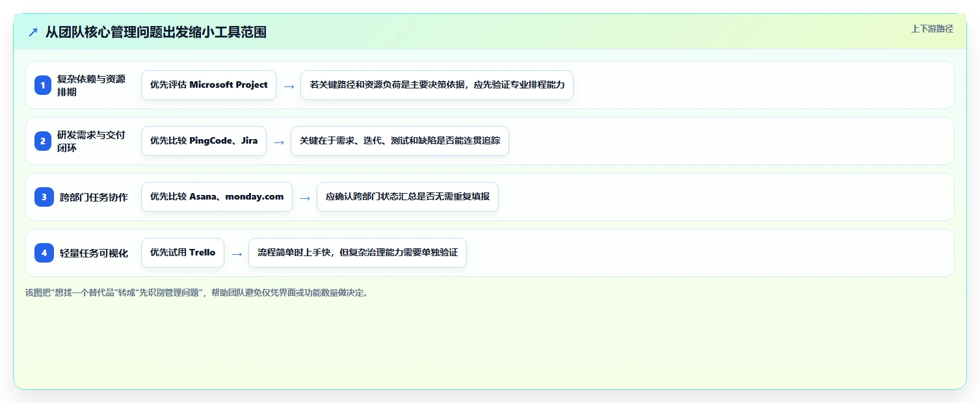Screen dimensions: 980x403
Task: Click the box about 跨部门状态汇总
Action: coord(408,197)
